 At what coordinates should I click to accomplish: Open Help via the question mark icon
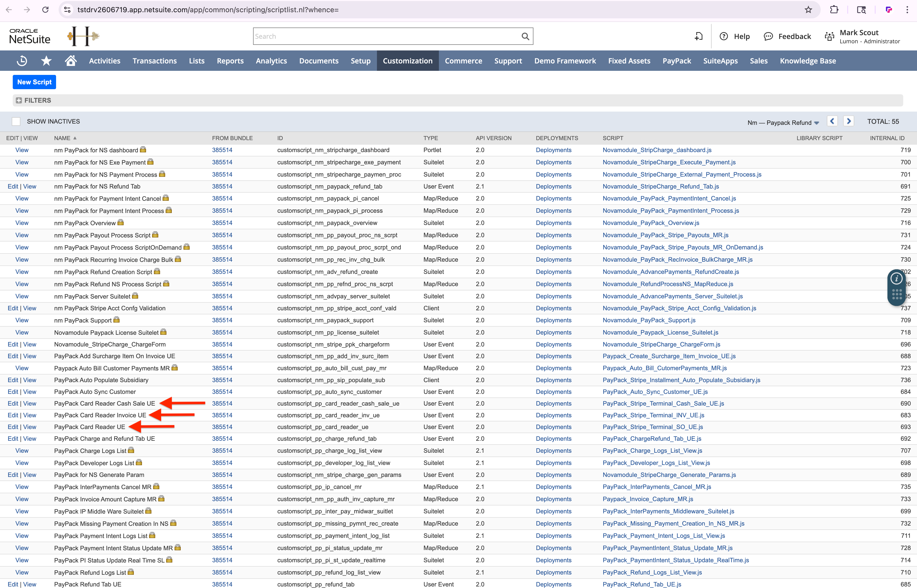click(724, 36)
